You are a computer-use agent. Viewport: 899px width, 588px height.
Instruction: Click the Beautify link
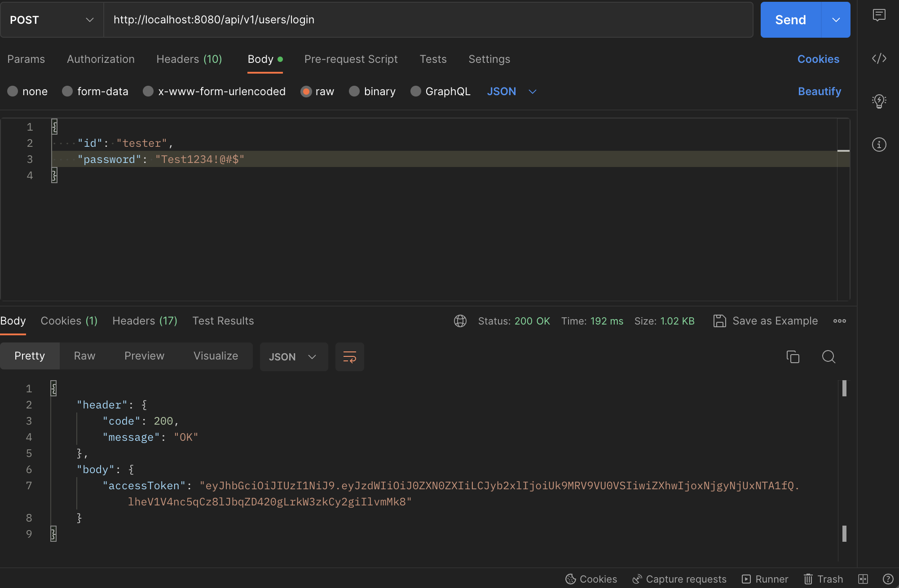pyautogui.click(x=819, y=92)
